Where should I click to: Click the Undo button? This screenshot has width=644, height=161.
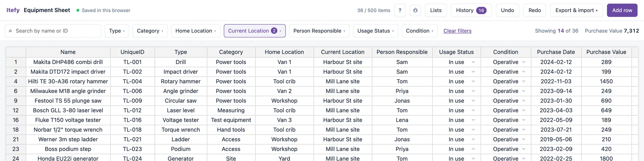pyautogui.click(x=508, y=10)
